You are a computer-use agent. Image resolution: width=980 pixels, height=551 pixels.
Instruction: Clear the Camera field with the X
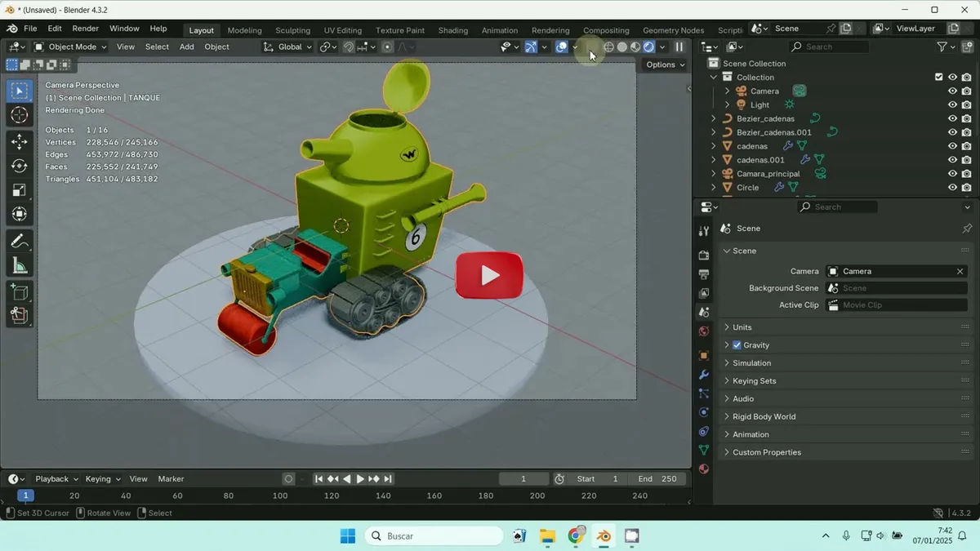click(960, 272)
